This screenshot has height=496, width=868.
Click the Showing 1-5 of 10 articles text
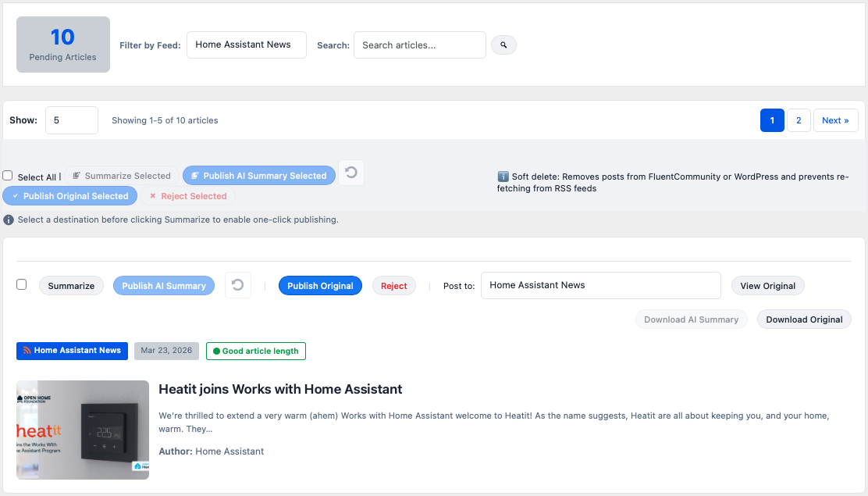(x=165, y=120)
